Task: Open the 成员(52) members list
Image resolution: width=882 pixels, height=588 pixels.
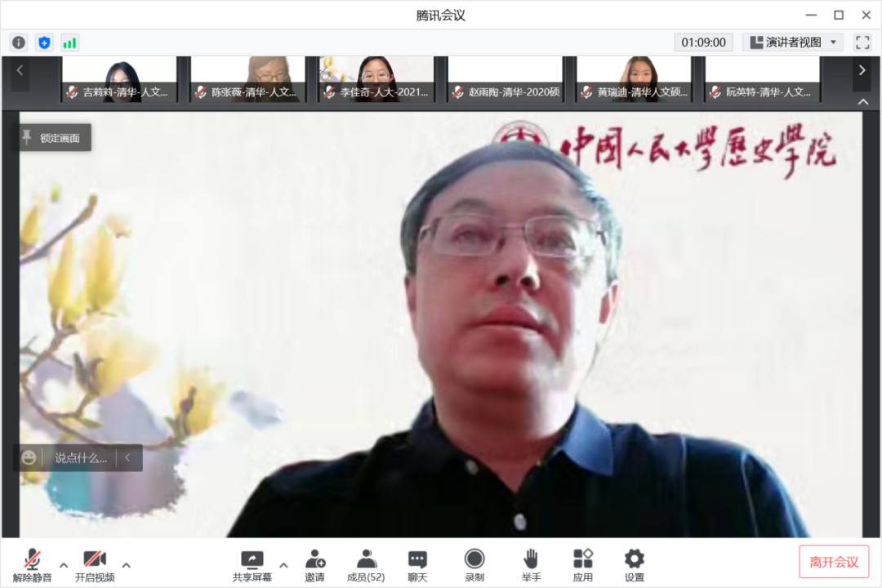Action: (366, 565)
